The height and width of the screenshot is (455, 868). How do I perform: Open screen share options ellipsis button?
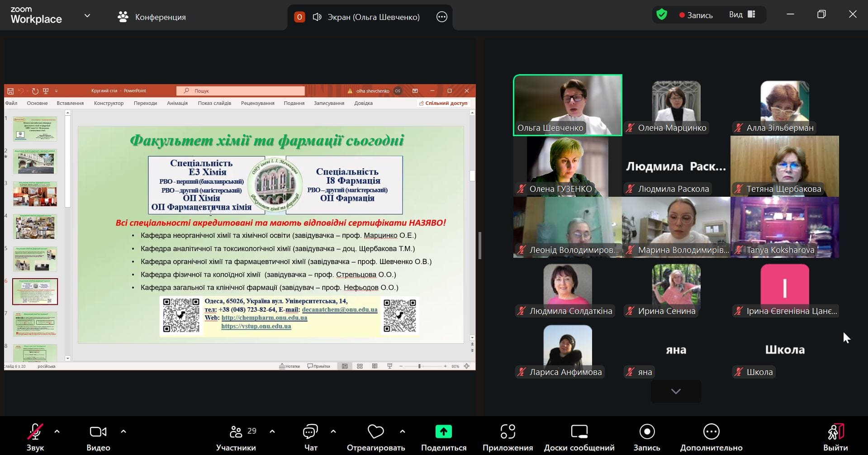pyautogui.click(x=441, y=17)
